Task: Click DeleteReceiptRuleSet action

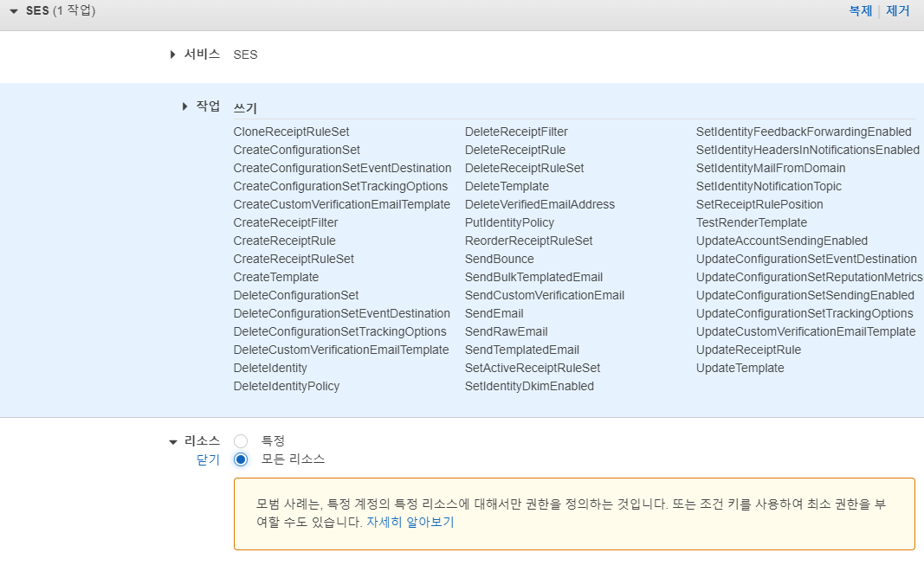Action: [x=525, y=169]
